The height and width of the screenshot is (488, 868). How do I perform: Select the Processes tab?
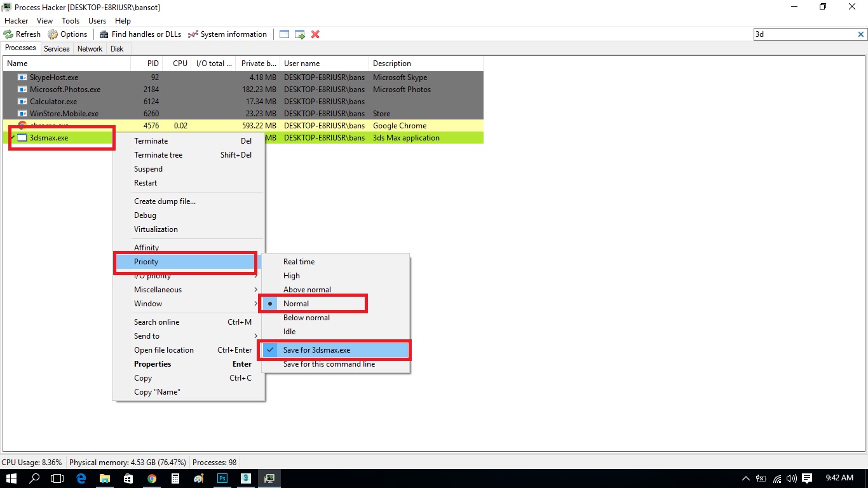click(20, 48)
